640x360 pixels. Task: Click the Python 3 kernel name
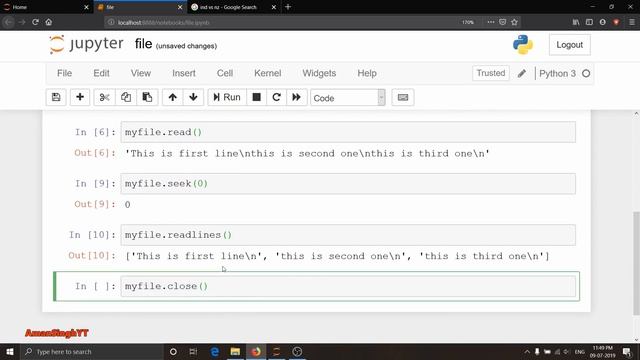[557, 73]
